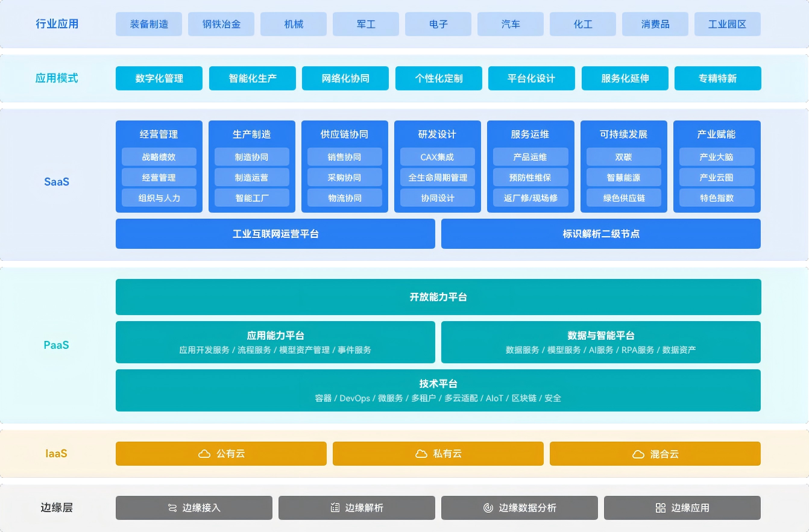The width and height of the screenshot is (809, 532).
Task: Click the 边缘数据分析 radar icon
Action: pos(488,508)
